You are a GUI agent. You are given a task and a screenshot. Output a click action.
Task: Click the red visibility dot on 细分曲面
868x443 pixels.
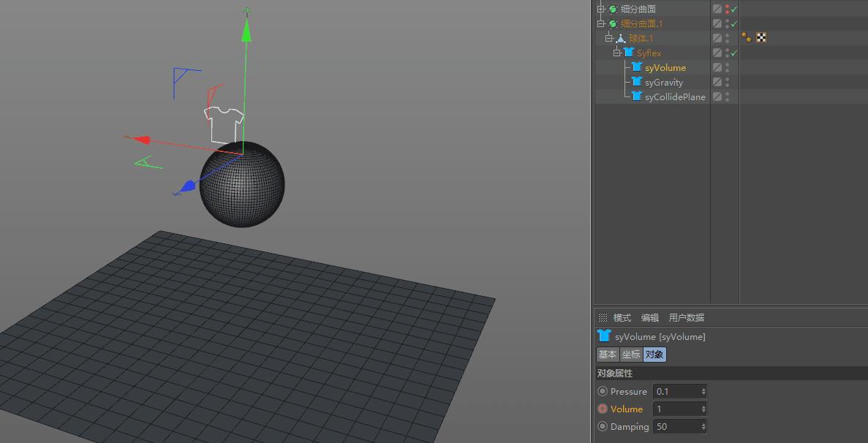(728, 7)
